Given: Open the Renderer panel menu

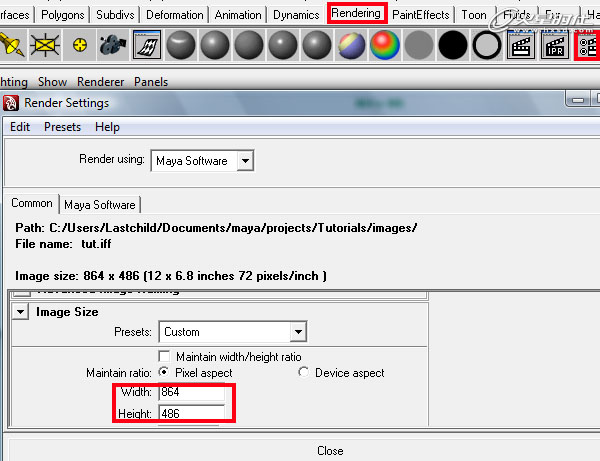Looking at the screenshot, I should 101,82.
